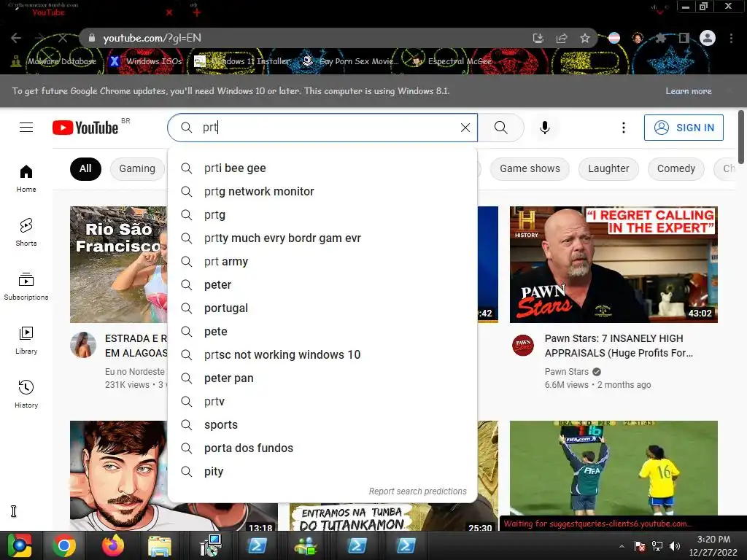This screenshot has width=747, height=560.
Task: Close the YouTube browser tab
Action: [x=169, y=13]
